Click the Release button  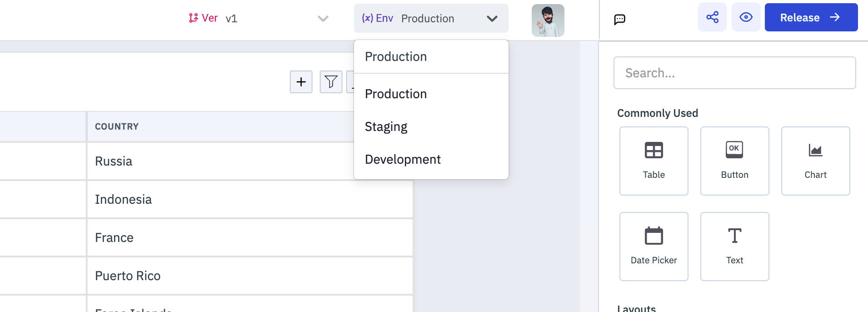pyautogui.click(x=811, y=17)
